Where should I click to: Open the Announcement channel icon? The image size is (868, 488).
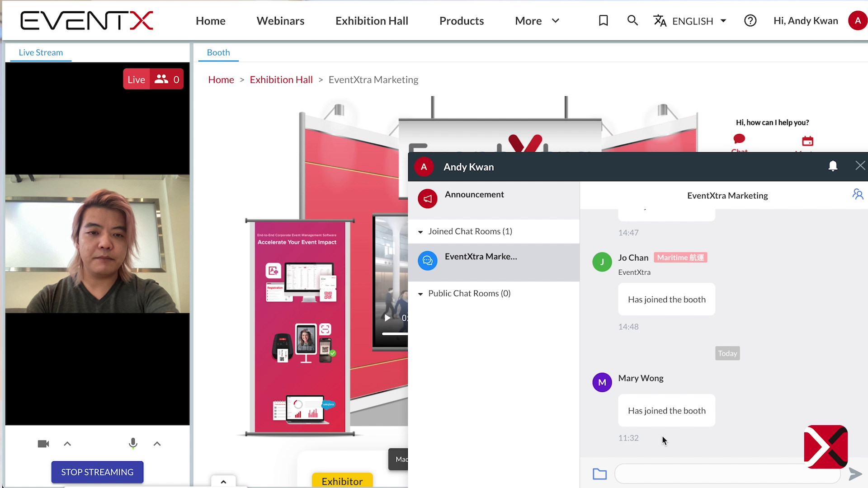428,199
